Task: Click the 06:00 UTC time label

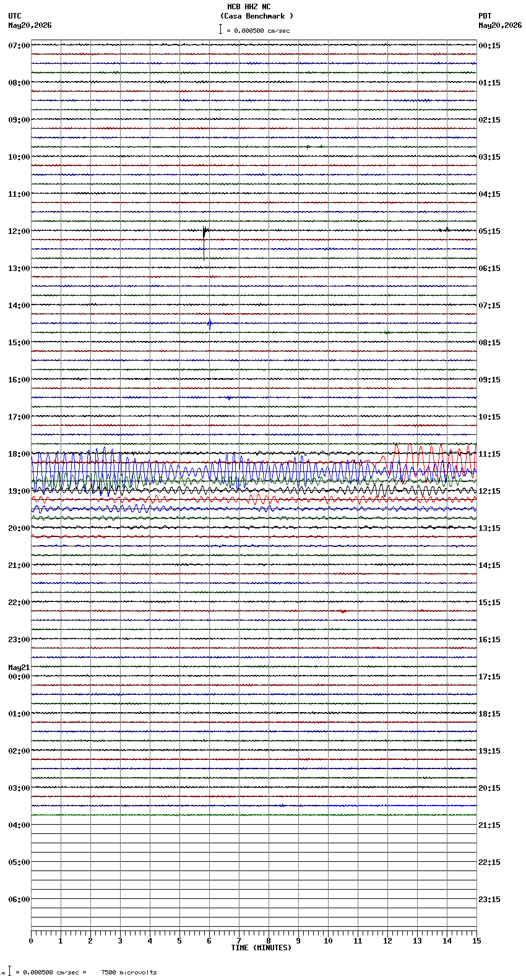Action: 19,900
